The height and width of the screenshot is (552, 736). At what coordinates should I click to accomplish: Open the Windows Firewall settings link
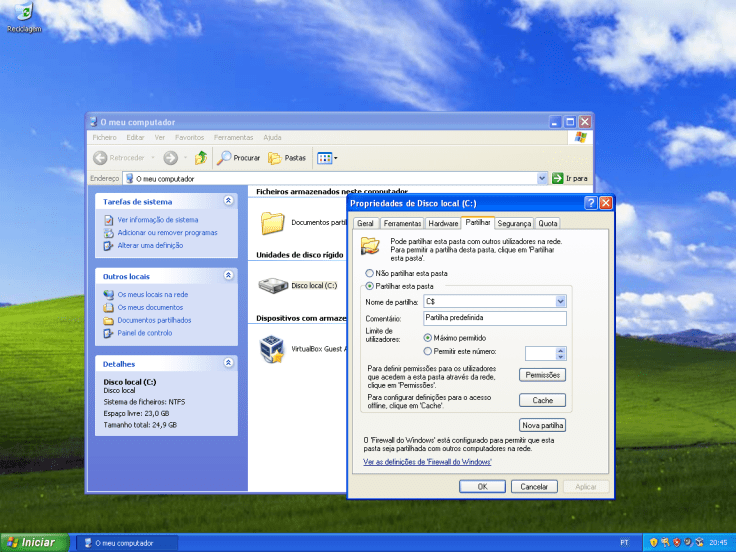pos(427,462)
